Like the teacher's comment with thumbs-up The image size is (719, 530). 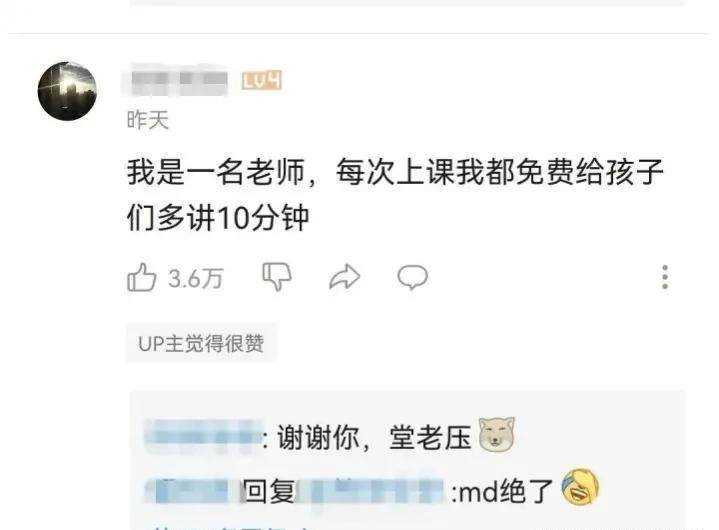pos(141,277)
